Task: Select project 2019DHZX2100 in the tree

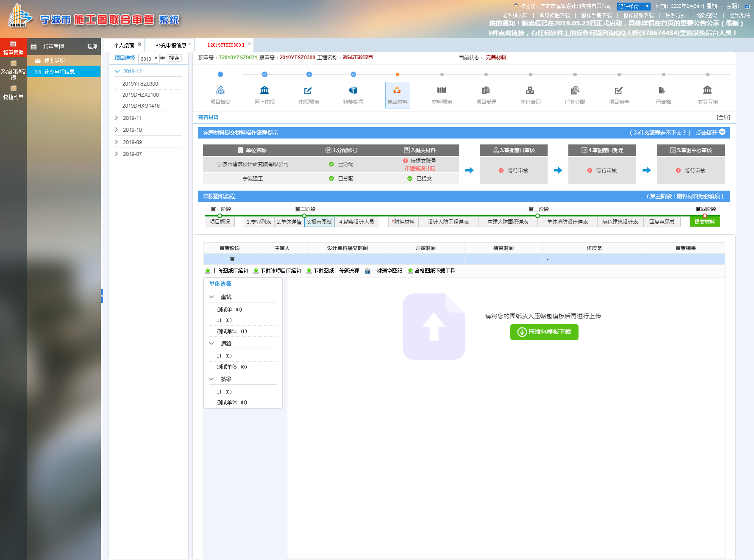Action: (x=141, y=95)
